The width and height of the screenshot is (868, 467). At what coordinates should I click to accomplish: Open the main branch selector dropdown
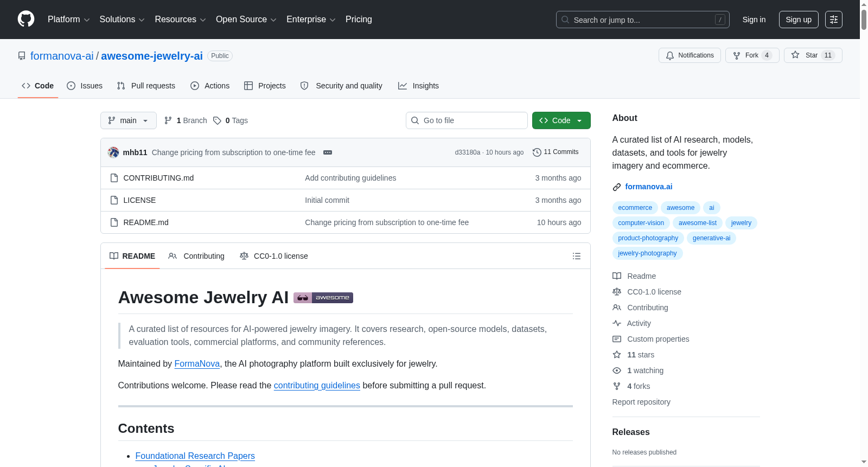click(x=129, y=120)
